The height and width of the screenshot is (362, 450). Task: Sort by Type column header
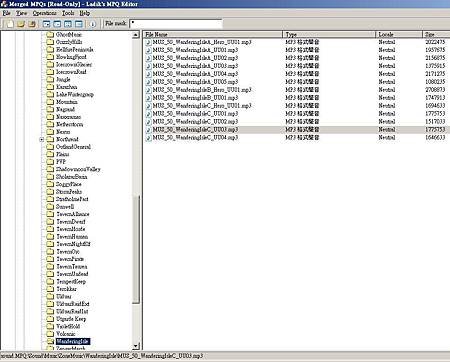tap(329, 34)
